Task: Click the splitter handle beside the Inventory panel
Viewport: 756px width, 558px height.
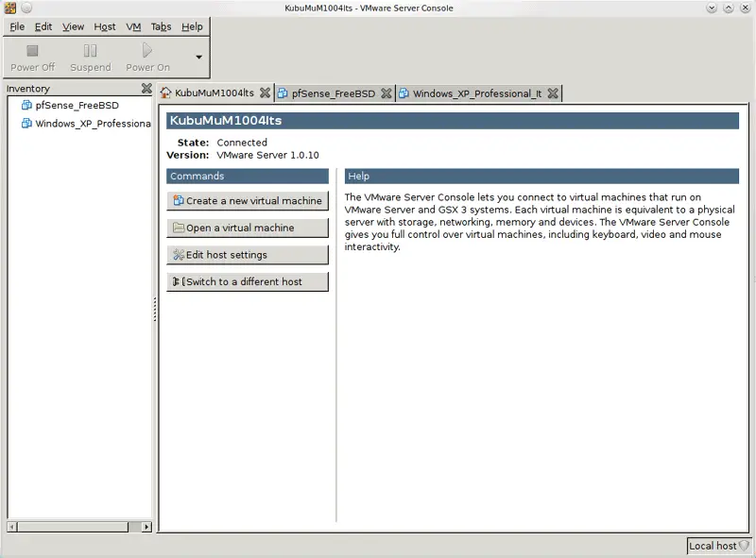Action: [155, 309]
